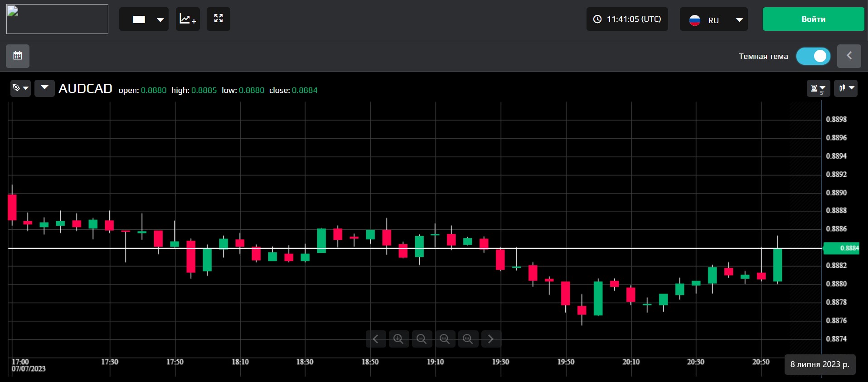Toggle the Темная тема dark theme switch
This screenshot has height=382, width=868.
tap(814, 56)
